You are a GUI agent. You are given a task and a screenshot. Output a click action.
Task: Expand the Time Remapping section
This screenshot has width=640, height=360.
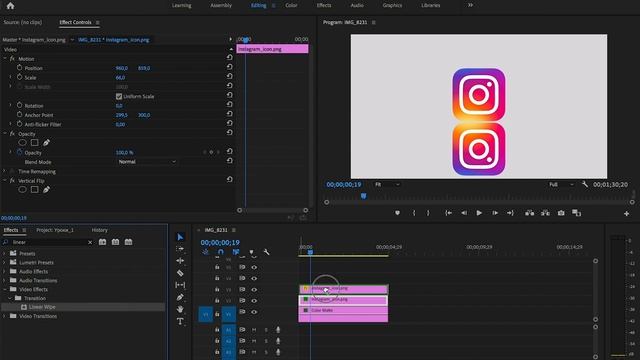tap(5, 171)
